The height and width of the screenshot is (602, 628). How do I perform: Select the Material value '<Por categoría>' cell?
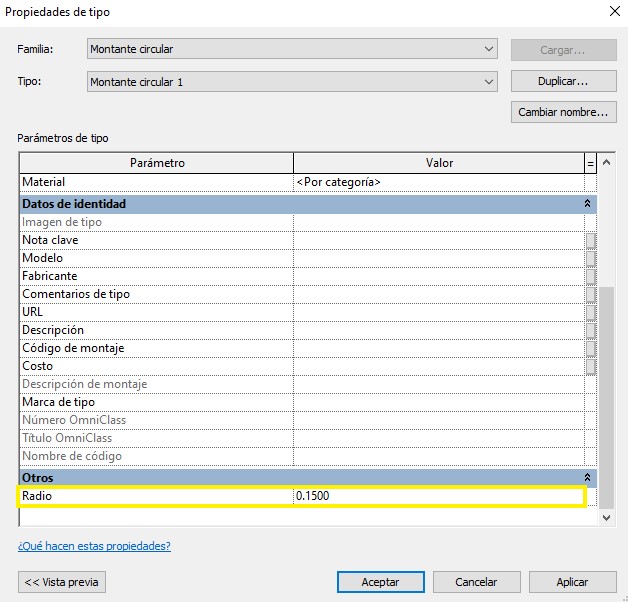pos(437,182)
